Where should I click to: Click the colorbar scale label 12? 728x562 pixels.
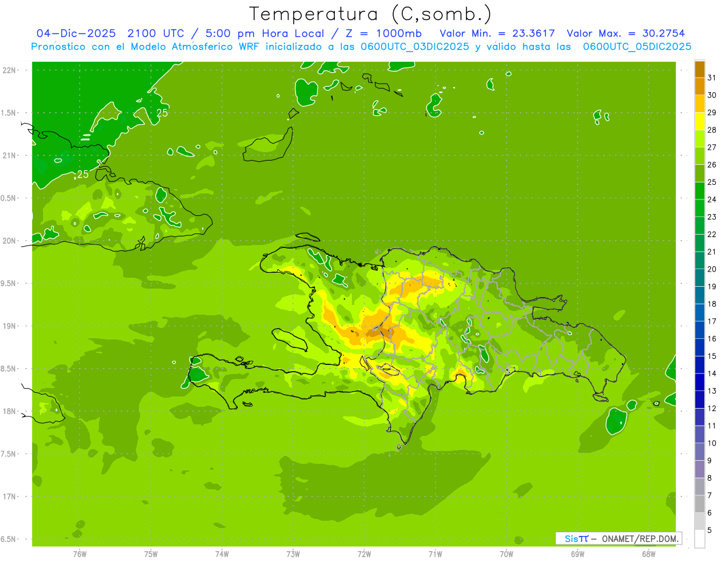point(712,408)
